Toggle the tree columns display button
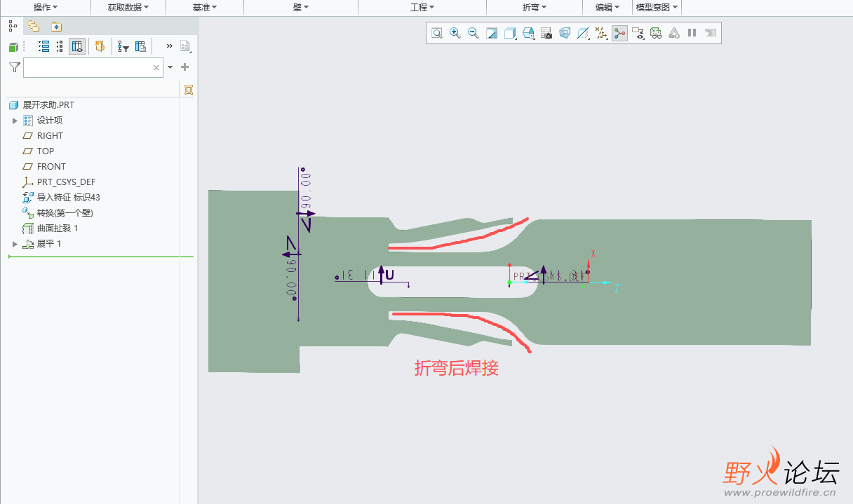Viewport: 853px width, 504px height. click(x=77, y=47)
